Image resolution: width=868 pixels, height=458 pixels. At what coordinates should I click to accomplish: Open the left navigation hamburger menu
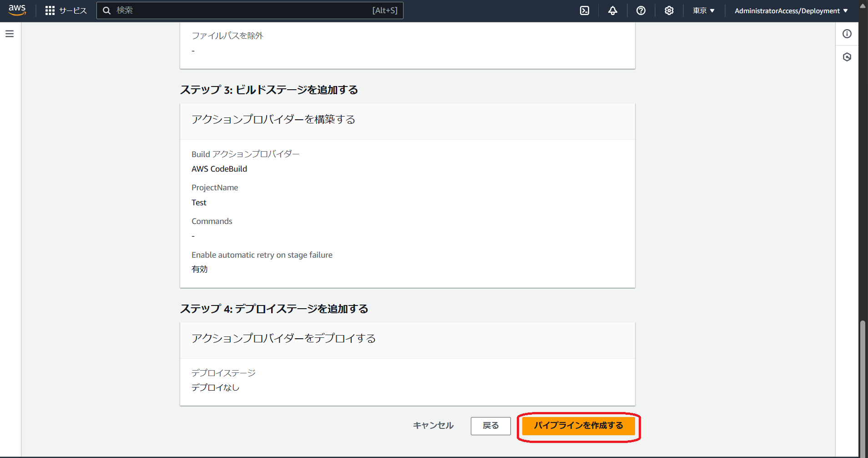pyautogui.click(x=10, y=33)
